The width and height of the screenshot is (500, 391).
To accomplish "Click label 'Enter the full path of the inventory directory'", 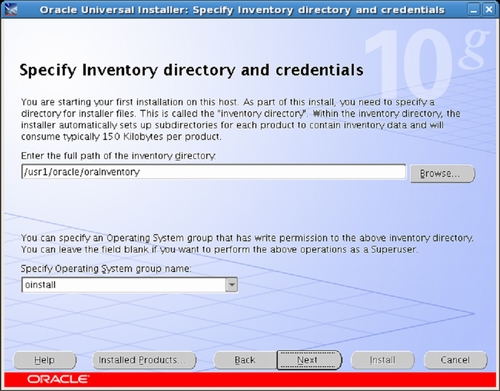I will coord(118,156).
